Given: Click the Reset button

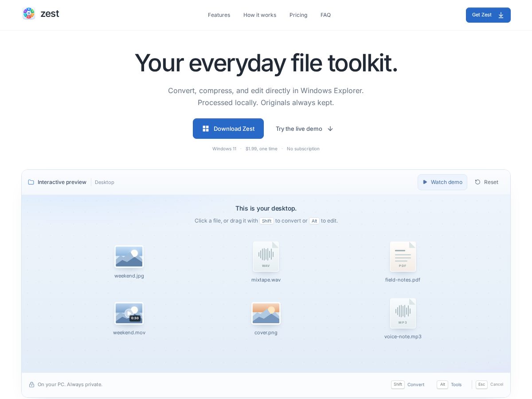Looking at the screenshot, I should tap(486, 182).
